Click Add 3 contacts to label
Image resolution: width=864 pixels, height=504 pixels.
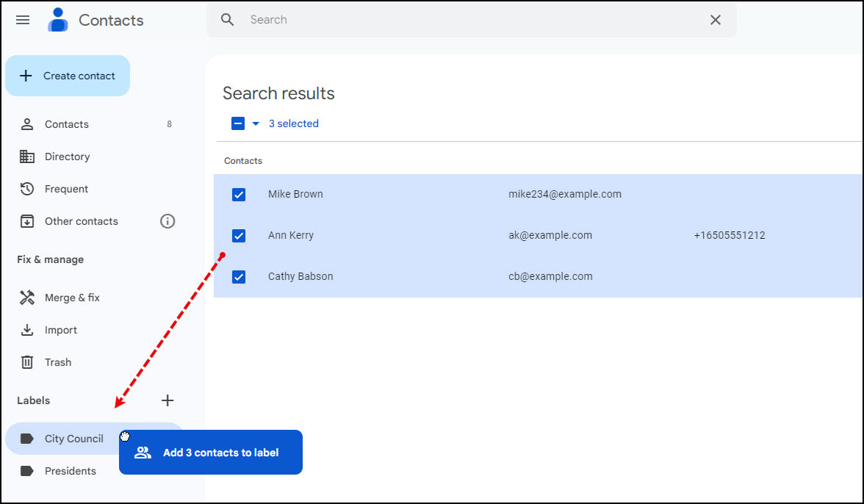coord(211,452)
